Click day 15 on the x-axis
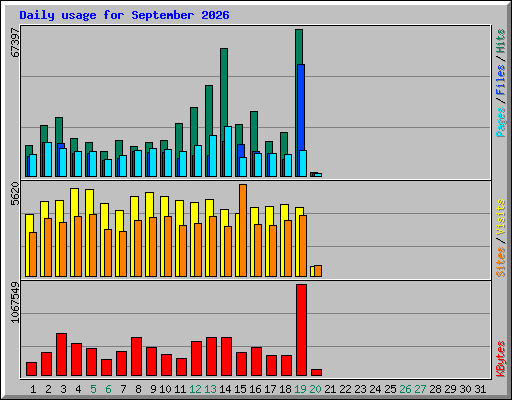 (240, 389)
